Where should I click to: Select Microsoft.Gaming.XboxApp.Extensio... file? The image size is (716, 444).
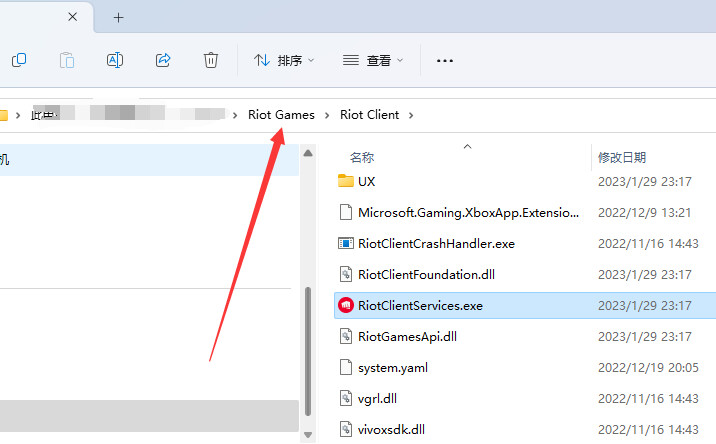click(x=469, y=212)
